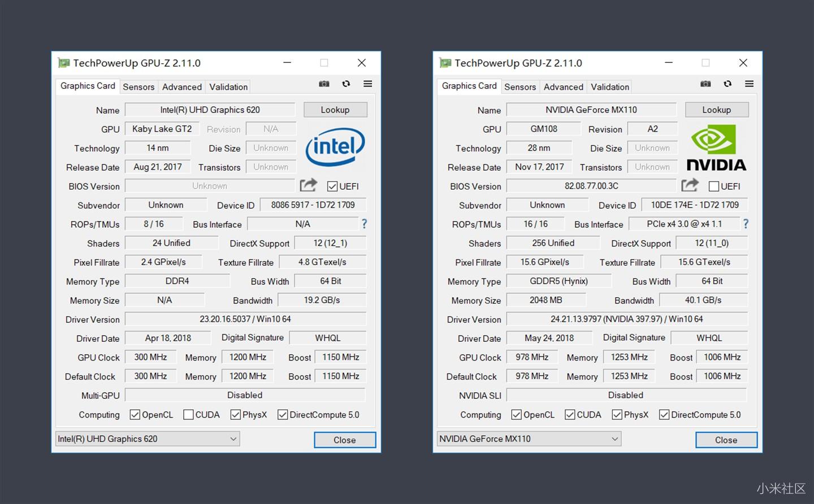Click the screenshot camera icon in Intel window
Viewport: 814px width, 504px height.
(x=324, y=84)
